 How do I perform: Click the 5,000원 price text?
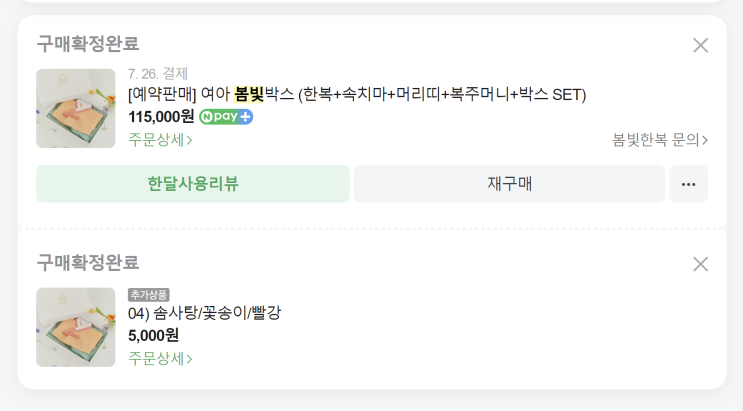pos(153,335)
